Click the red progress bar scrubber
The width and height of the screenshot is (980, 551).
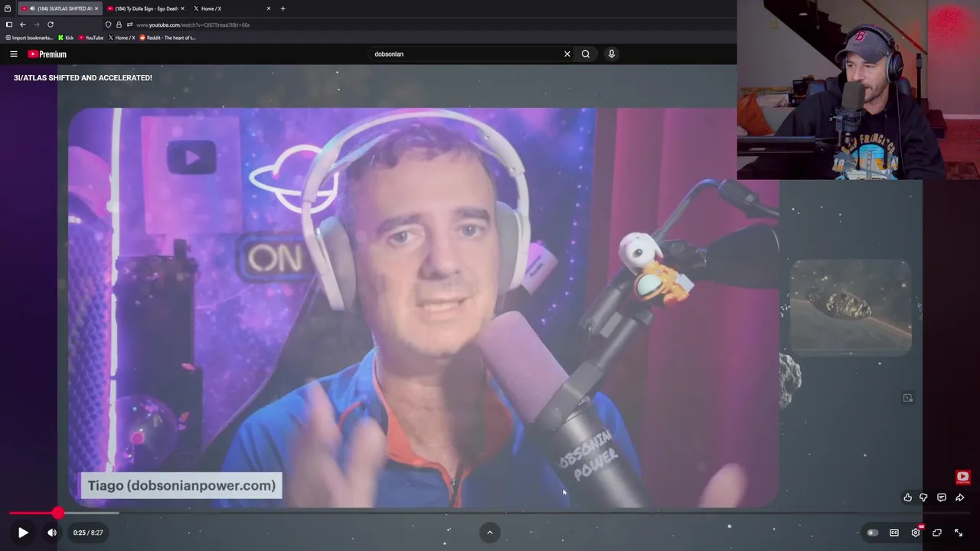click(58, 513)
